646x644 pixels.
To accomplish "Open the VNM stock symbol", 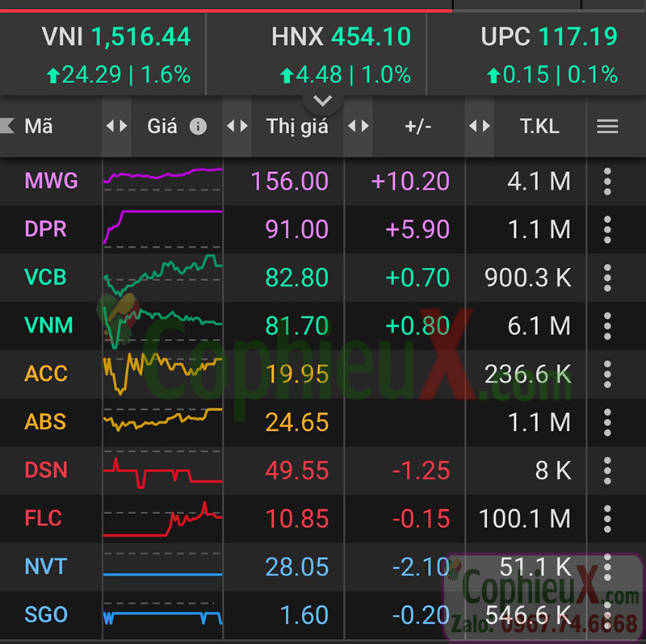I will pyautogui.click(x=48, y=326).
